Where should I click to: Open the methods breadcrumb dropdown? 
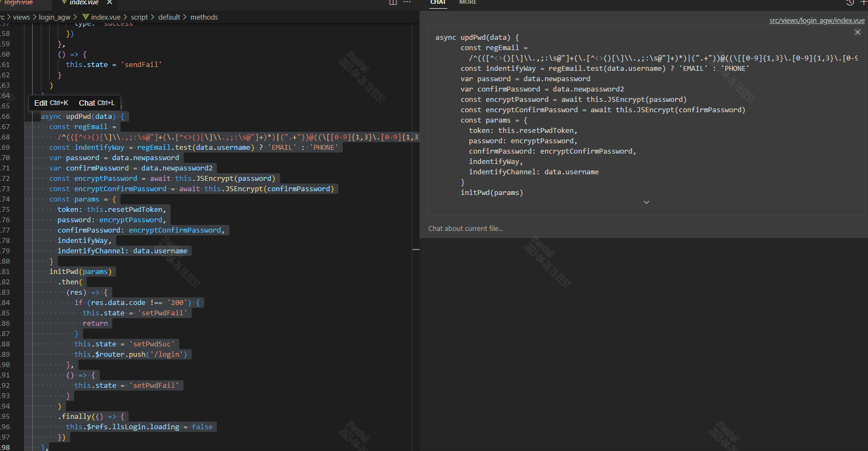204,17
